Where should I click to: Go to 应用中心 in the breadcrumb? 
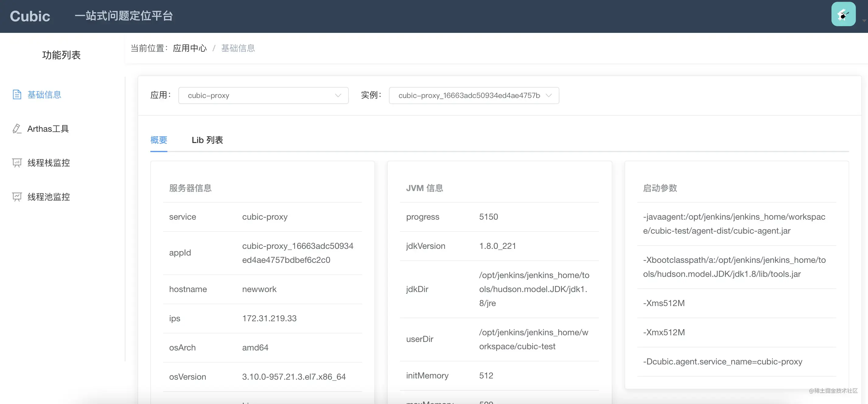point(190,48)
